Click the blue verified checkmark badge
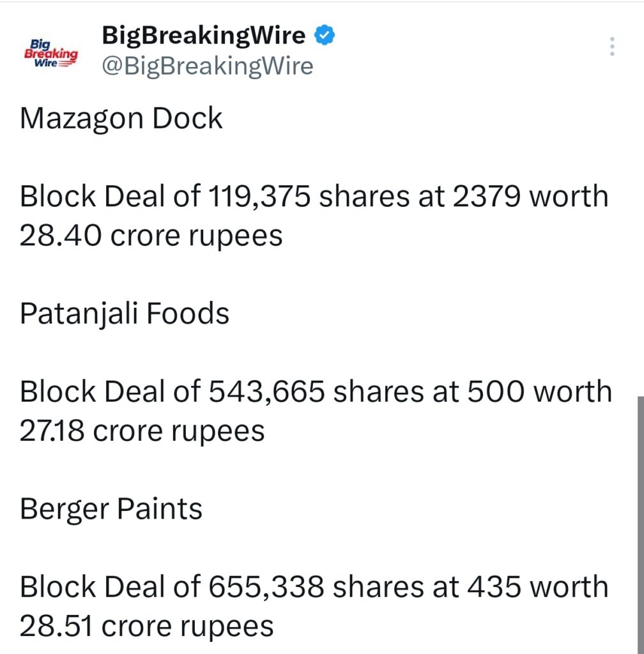Screen dimensions: 644x654 (325, 35)
